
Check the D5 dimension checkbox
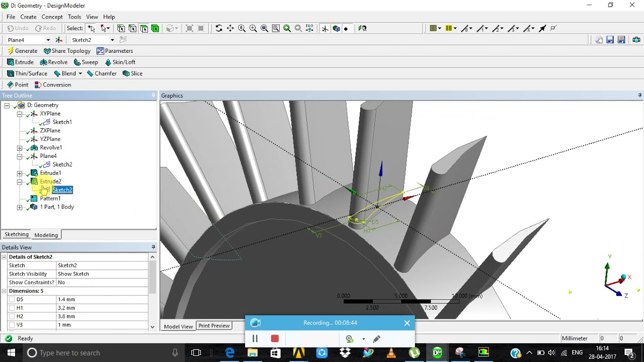[12, 299]
